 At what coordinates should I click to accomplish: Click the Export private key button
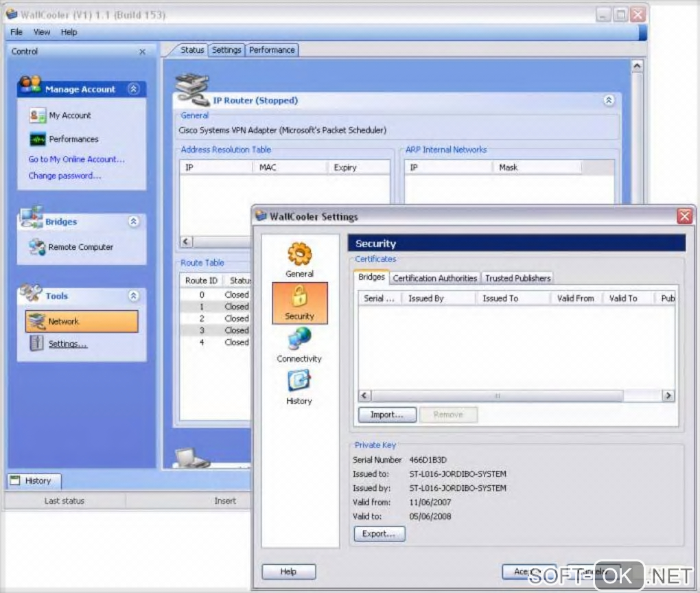(x=379, y=533)
